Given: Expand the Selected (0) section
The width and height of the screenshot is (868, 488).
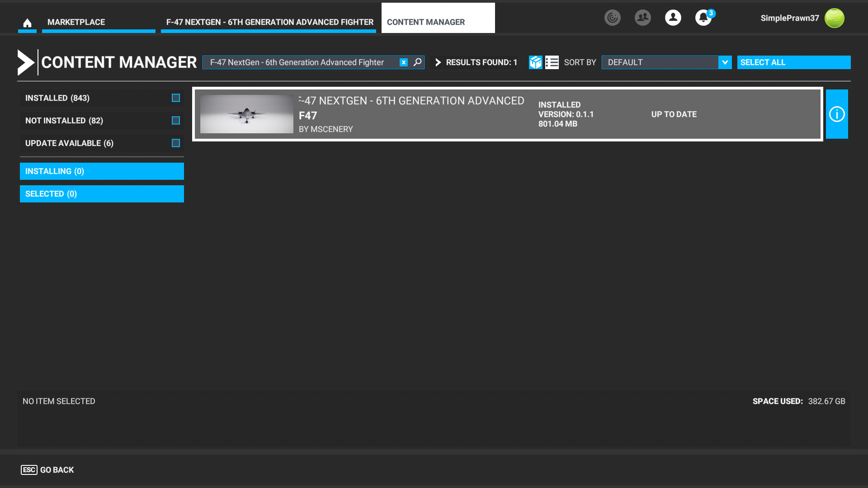Looking at the screenshot, I should pyautogui.click(x=102, y=194).
